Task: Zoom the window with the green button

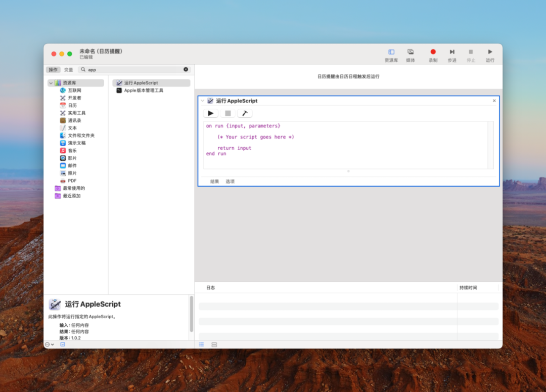Action: click(x=70, y=54)
